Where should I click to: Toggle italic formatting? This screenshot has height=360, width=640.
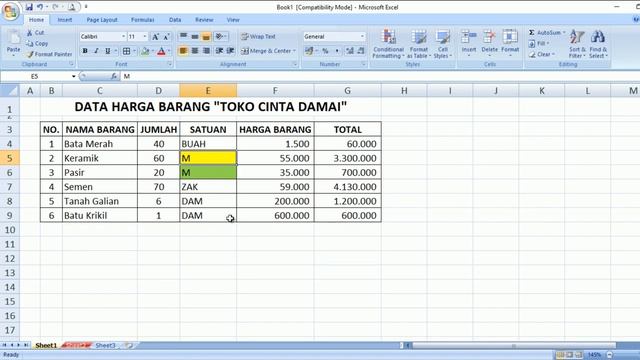(96, 51)
